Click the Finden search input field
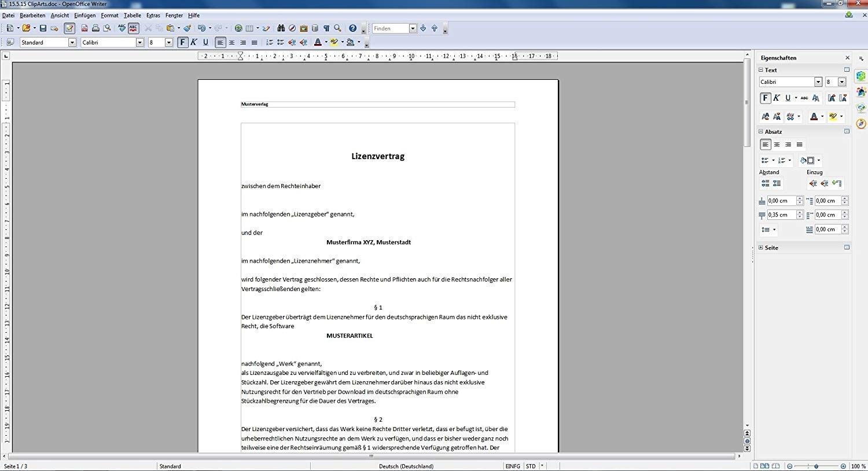Screen dimensions: 868x471 (x=391, y=28)
